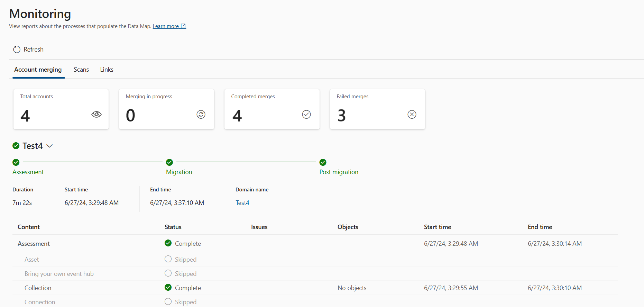Click Skipped circle in Bring your own event hub row

pyautogui.click(x=168, y=273)
